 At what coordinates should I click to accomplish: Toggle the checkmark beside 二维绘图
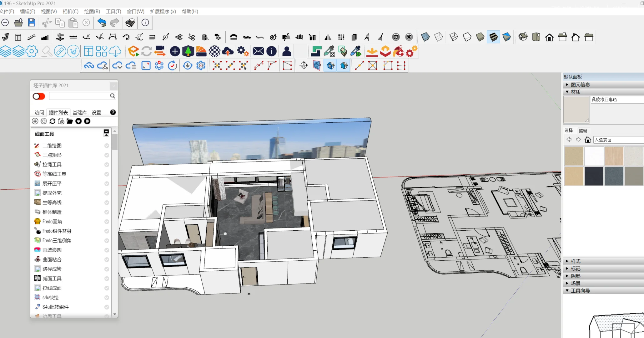[107, 146]
